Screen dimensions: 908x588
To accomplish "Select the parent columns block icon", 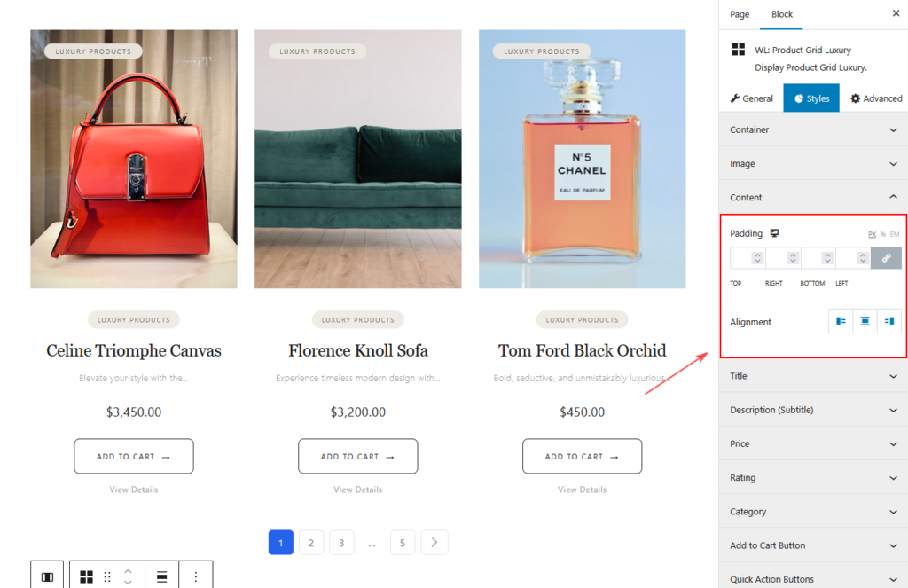I will click(47, 576).
